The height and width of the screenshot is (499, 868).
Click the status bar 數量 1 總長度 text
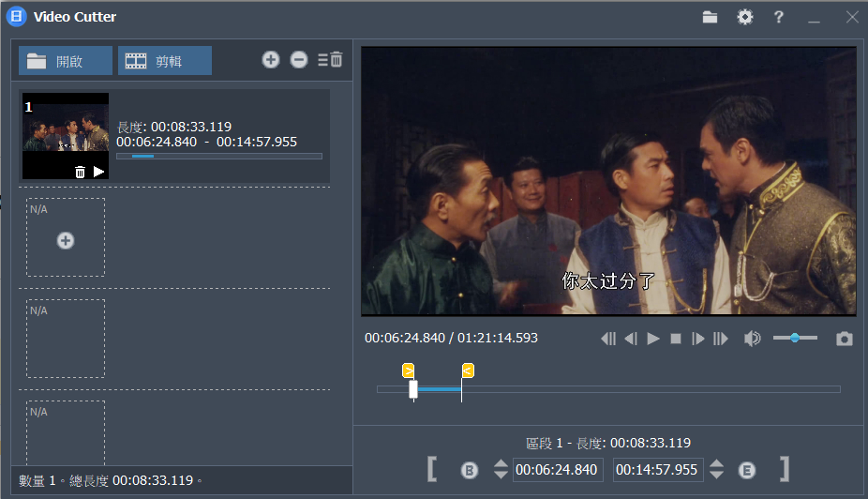tap(111, 480)
